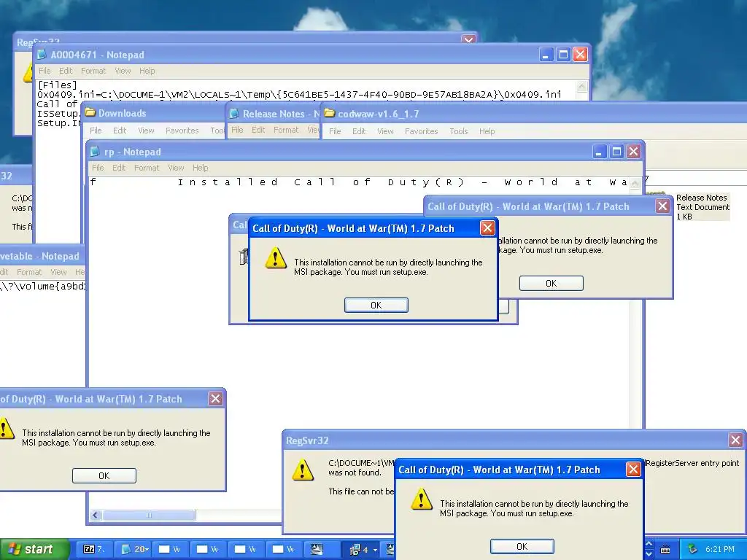
Task: Click the '[Files]' line in A0004671 Notepad
Action: [57, 85]
